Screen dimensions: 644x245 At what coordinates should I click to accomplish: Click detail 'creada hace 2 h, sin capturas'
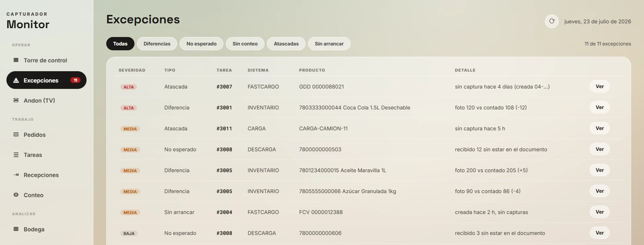point(491,212)
